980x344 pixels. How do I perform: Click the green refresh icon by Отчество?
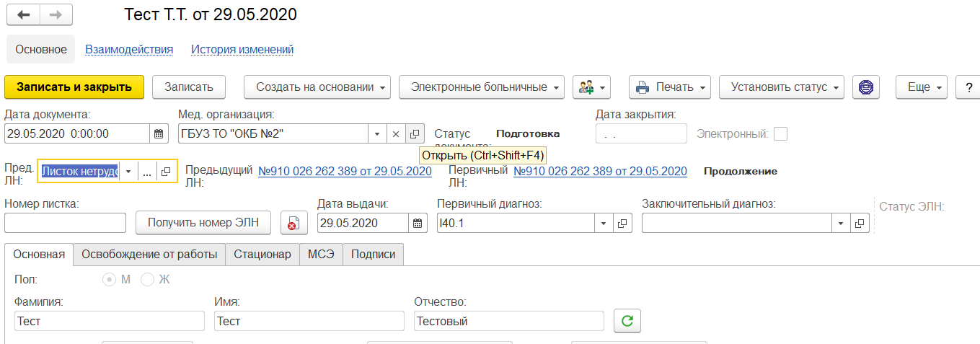(627, 321)
